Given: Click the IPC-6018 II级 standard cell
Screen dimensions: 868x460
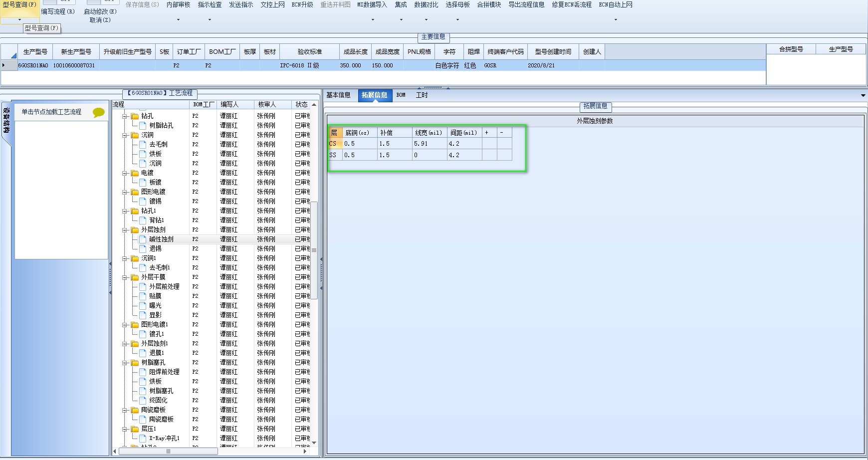Looking at the screenshot, I should pyautogui.click(x=309, y=65).
